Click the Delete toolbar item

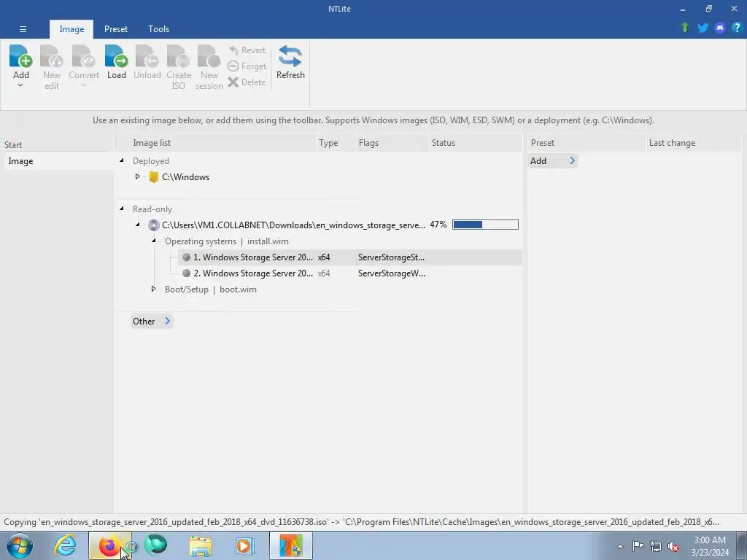pos(247,82)
